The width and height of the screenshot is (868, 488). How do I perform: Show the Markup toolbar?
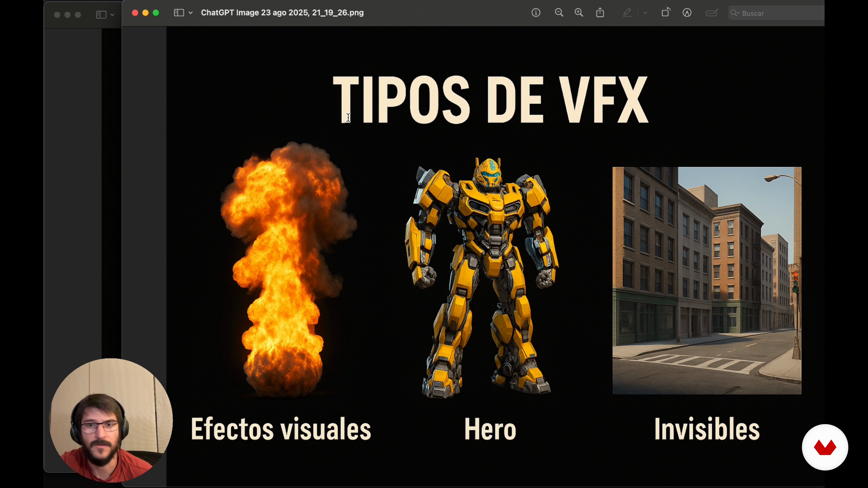(x=687, y=13)
